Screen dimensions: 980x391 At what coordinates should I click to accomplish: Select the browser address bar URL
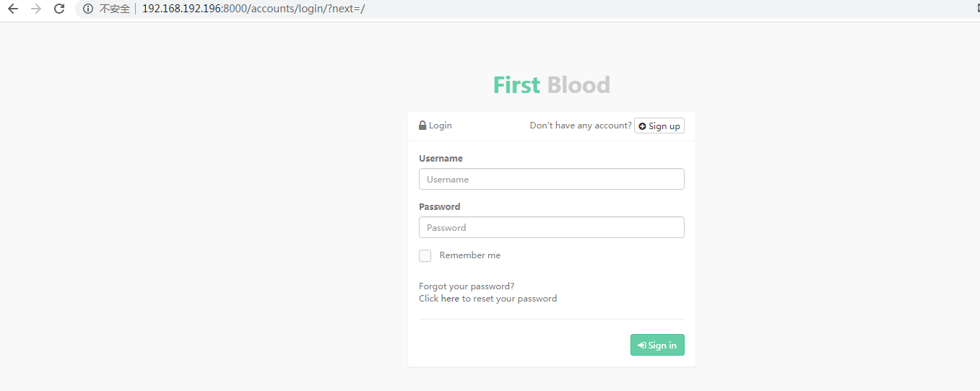[253, 9]
